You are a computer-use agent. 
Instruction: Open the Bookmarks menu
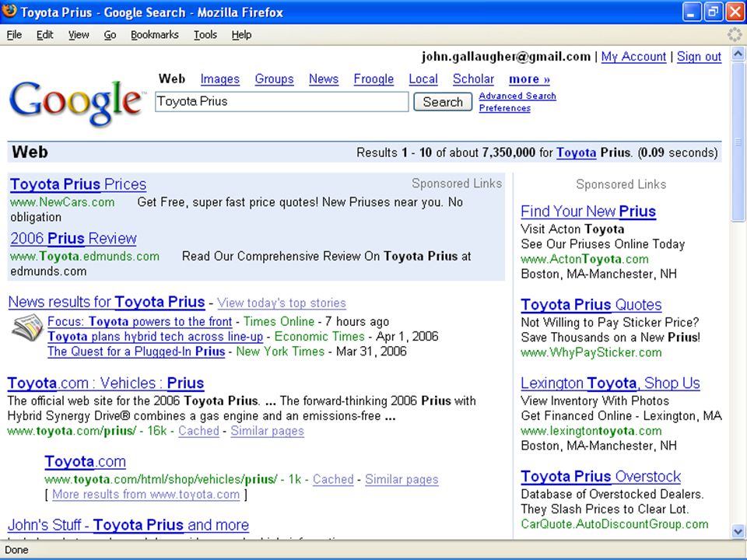pos(154,35)
